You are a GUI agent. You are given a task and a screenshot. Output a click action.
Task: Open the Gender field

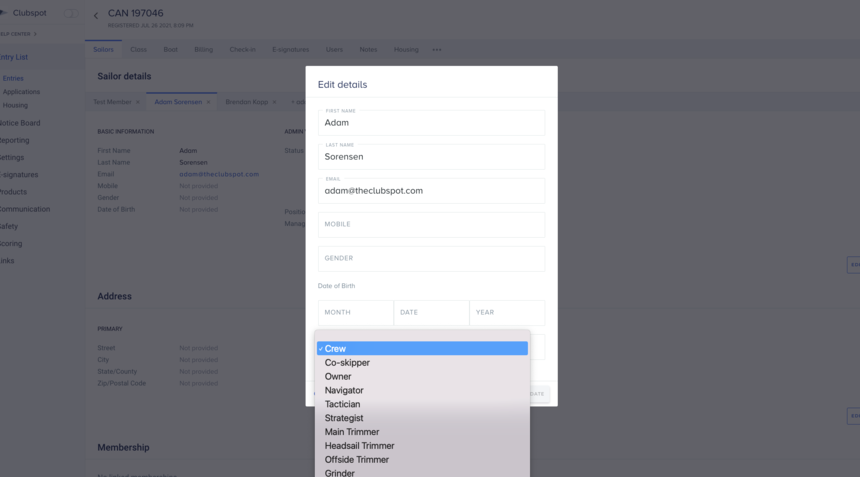pyautogui.click(x=431, y=259)
